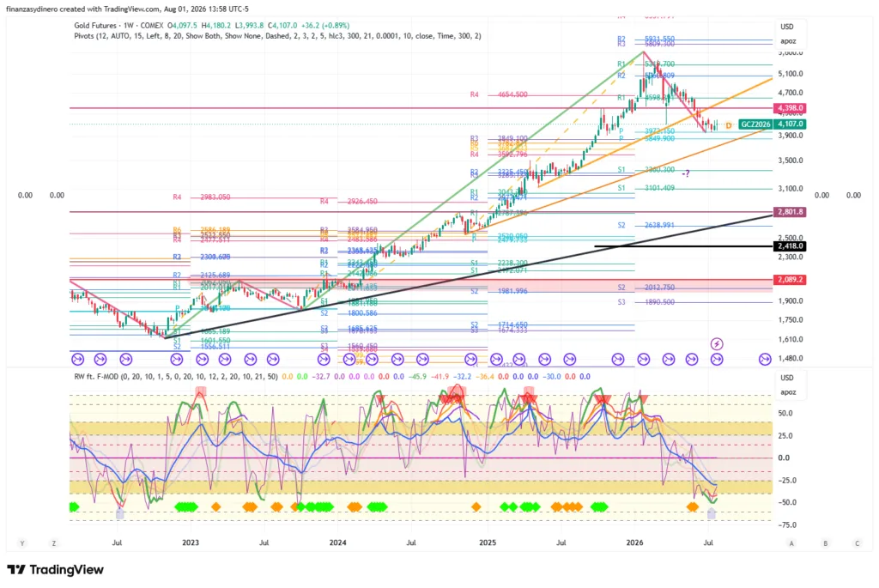Click the O4,097.5 open value in legend
The height and width of the screenshot is (588, 879).
click(x=184, y=26)
